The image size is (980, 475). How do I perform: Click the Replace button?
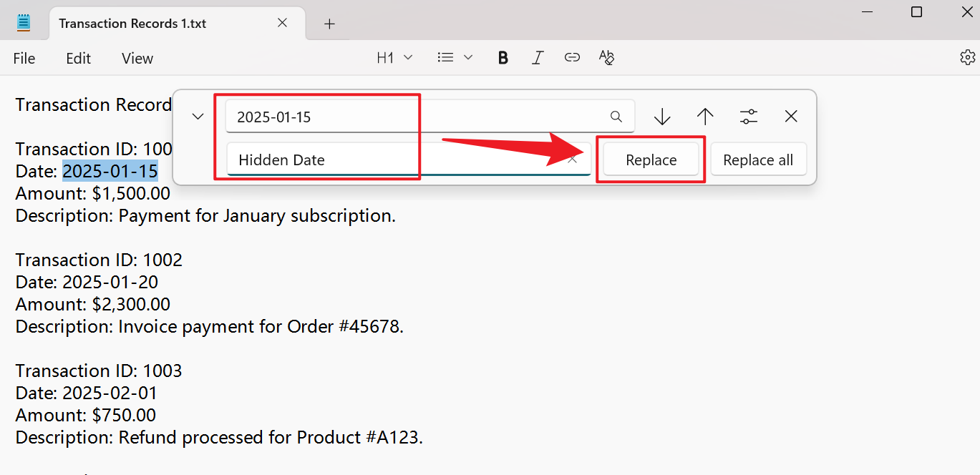pyautogui.click(x=651, y=160)
